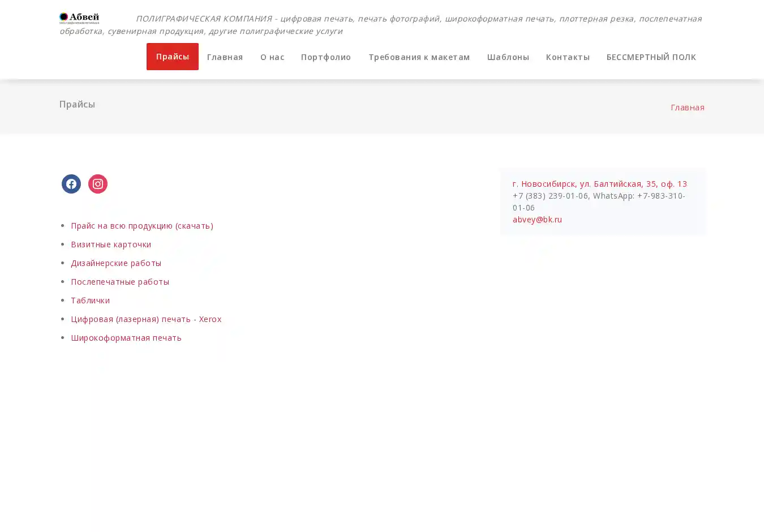
Task: Navigate to Шаблоны menu item
Action: click(508, 57)
